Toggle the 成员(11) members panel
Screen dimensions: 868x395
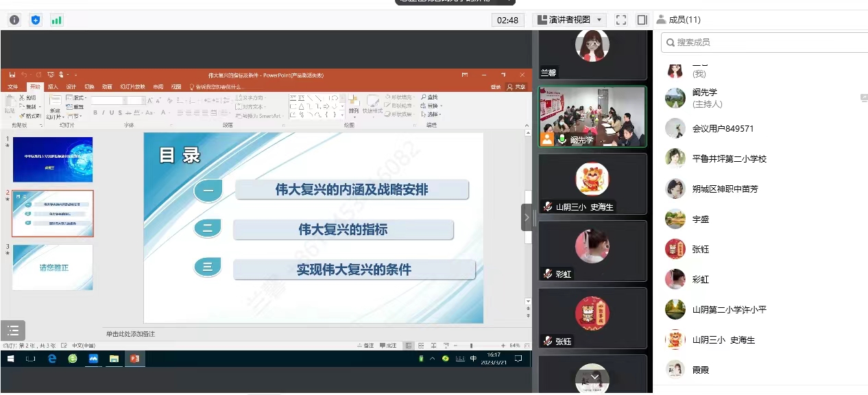(678, 20)
